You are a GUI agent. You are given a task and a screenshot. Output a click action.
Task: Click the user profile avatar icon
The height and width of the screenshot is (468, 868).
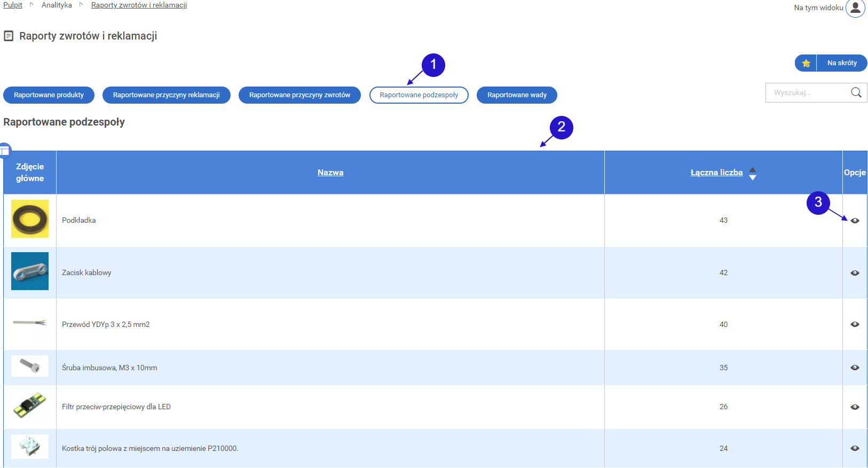[855, 8]
